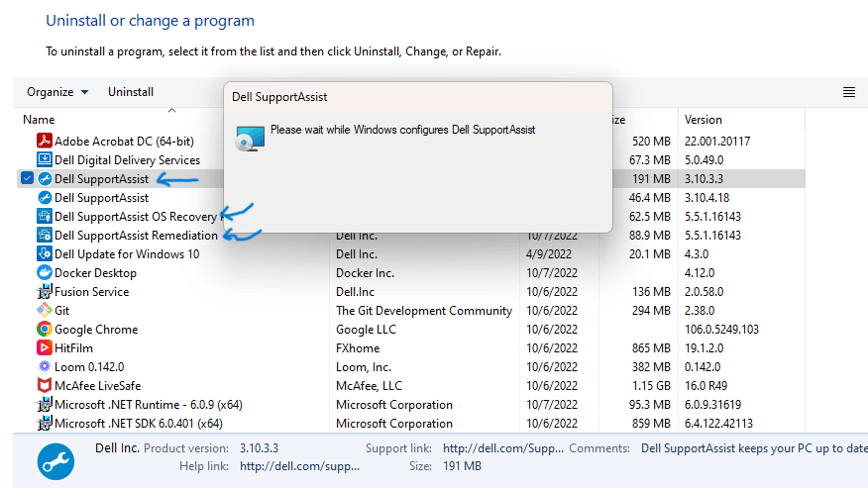Select Dell SupportAssist OS Recovery entry
This screenshot has height=488, width=868.
click(136, 217)
